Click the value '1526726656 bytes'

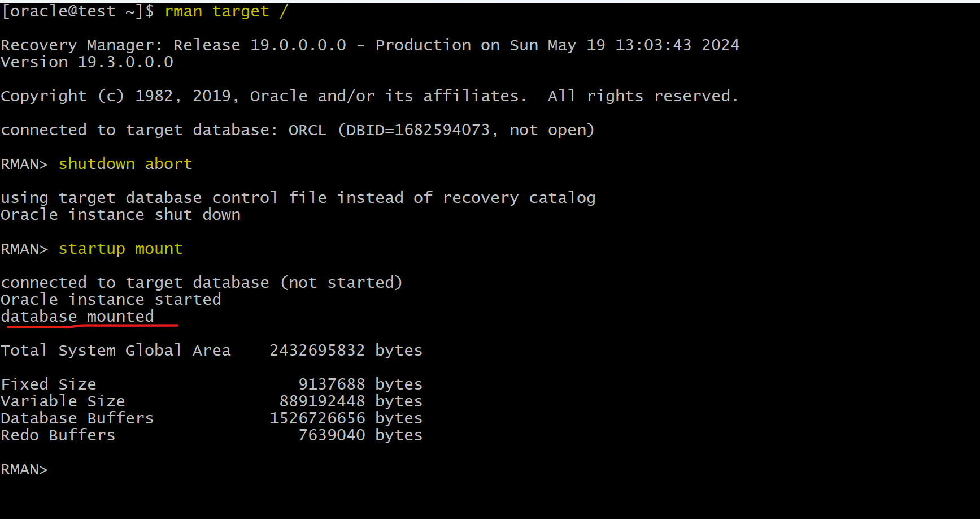346,418
